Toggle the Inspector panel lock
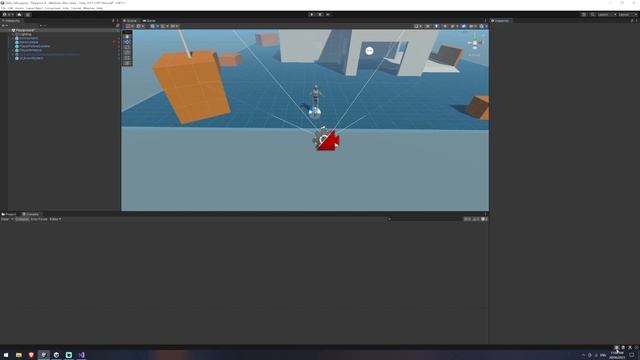 [632, 20]
